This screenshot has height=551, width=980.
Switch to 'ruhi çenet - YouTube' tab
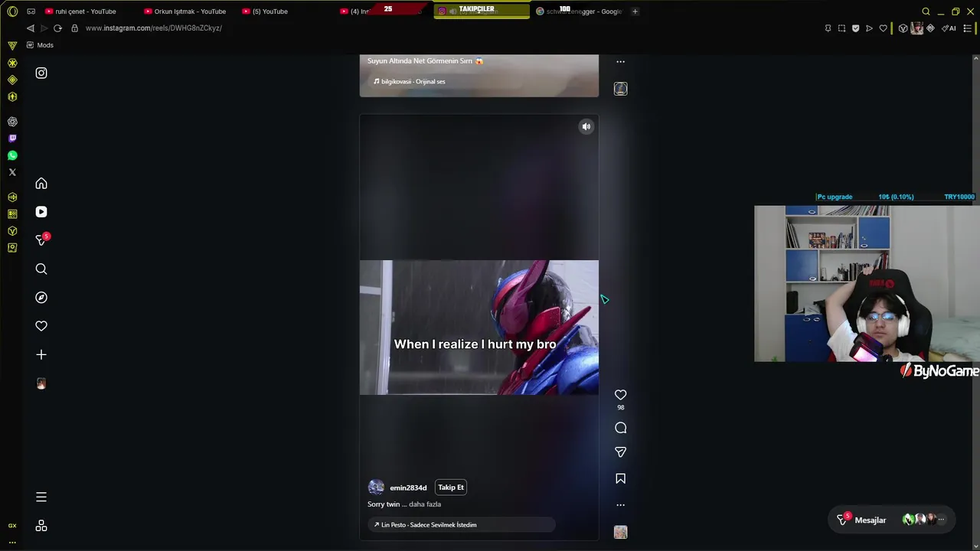coord(86,11)
